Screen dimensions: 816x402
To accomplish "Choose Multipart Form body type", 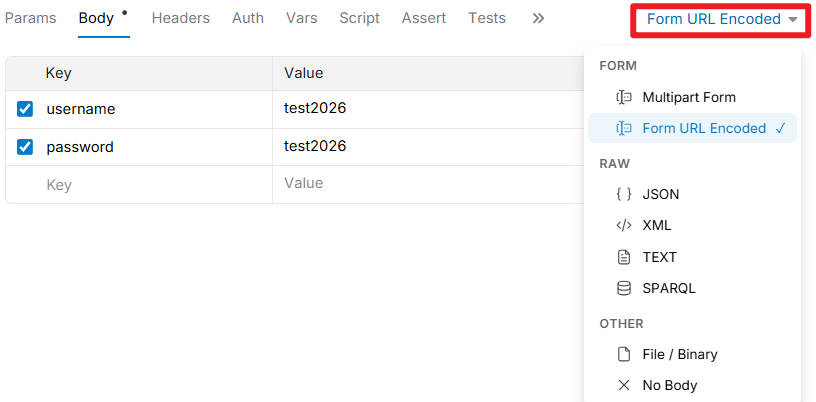I will click(x=692, y=97).
